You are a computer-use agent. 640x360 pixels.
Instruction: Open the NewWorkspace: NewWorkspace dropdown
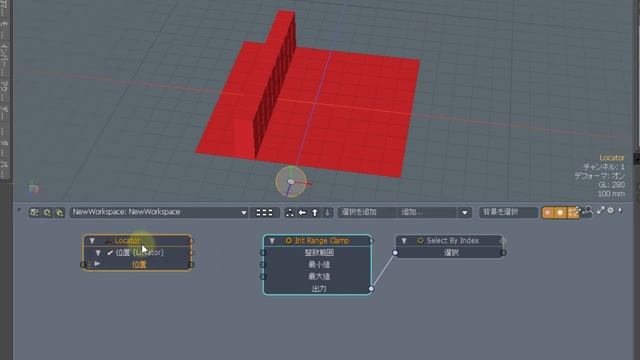click(159, 212)
